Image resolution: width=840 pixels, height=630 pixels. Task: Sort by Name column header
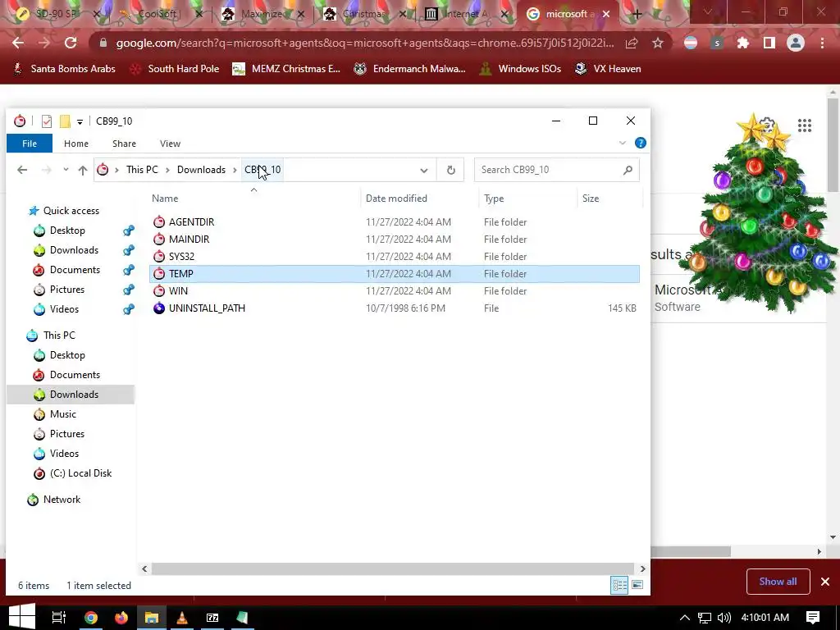(164, 199)
